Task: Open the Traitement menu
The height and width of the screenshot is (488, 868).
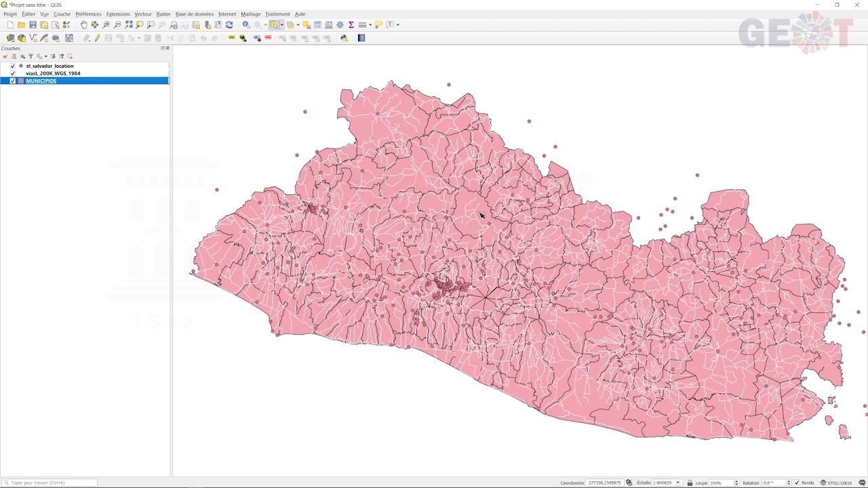Action: click(277, 14)
